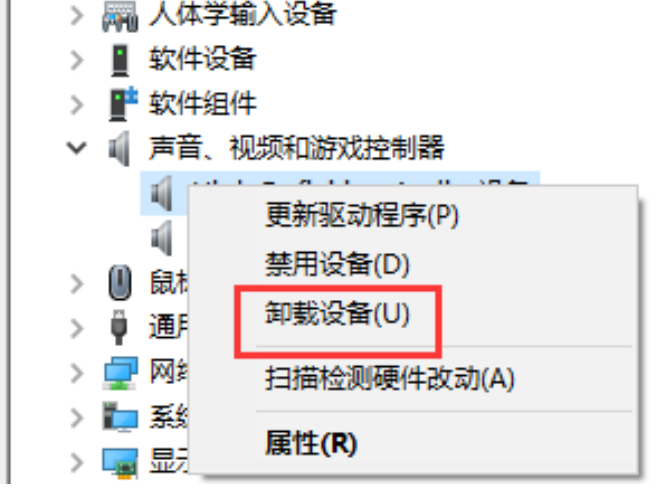
Task: Click the Software components puzzle icon
Action: 123,104
